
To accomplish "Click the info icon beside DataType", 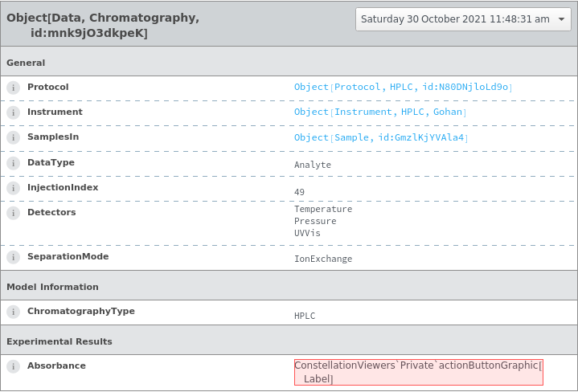I will 13,163.
